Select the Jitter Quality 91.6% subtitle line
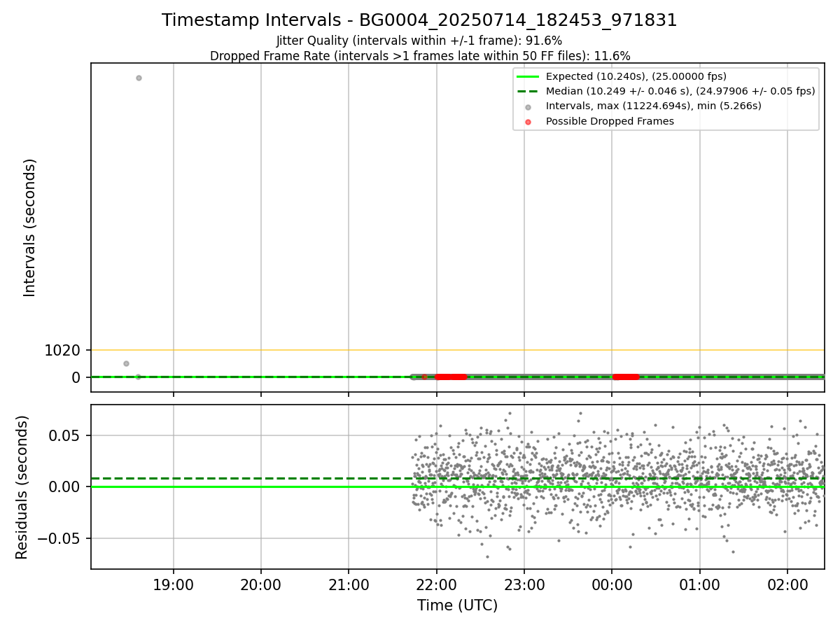 419,41
